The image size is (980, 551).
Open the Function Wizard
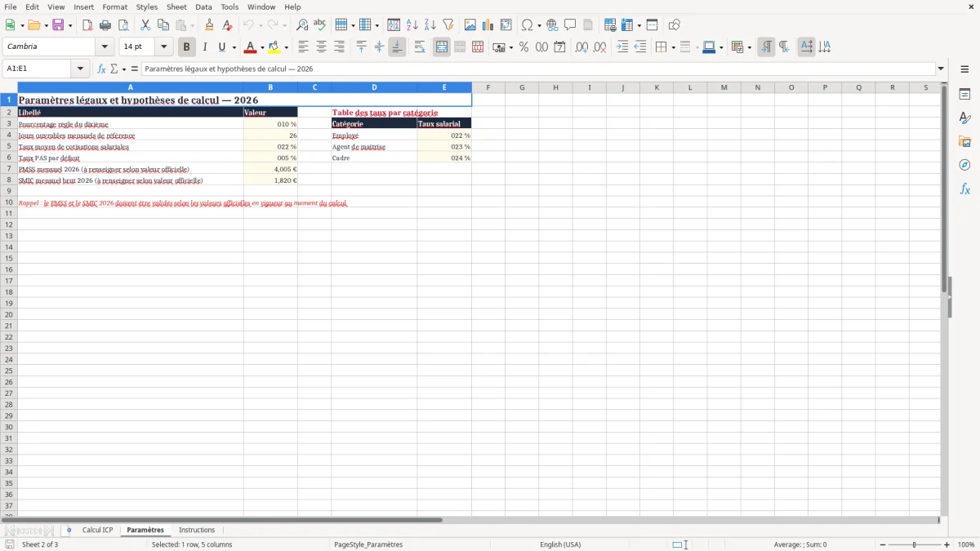[x=102, y=69]
